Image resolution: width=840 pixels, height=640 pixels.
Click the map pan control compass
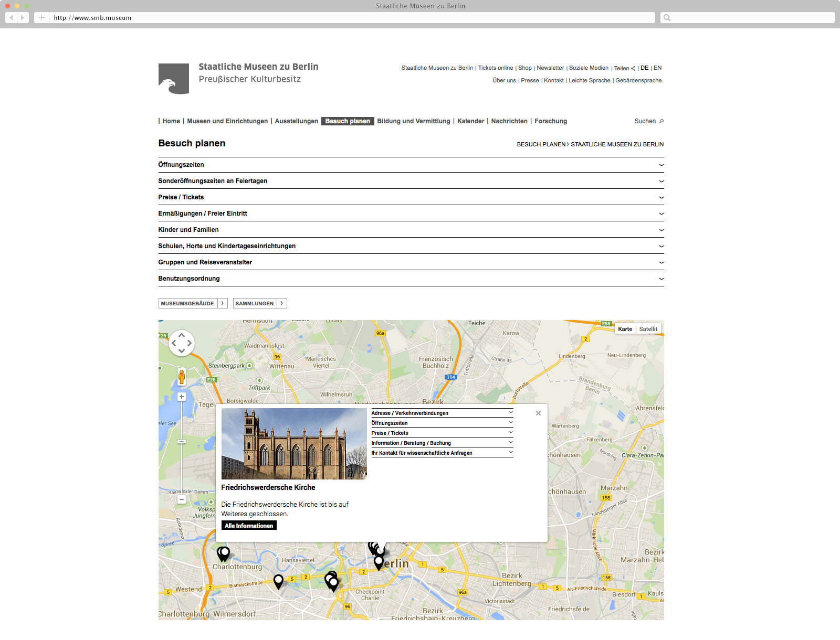click(182, 343)
